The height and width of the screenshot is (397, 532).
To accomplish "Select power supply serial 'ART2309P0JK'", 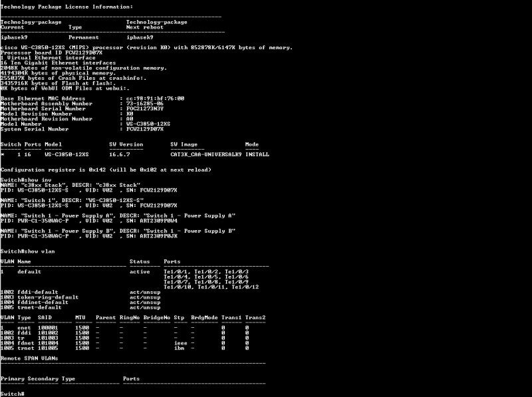I will (x=158, y=236).
